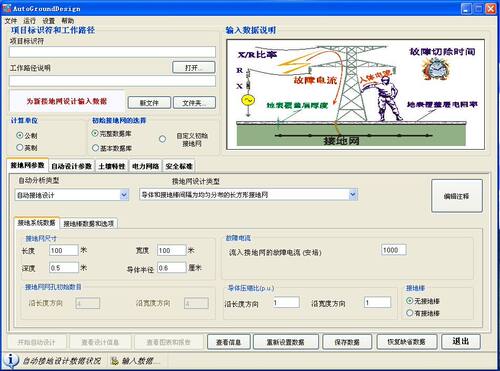Click the AutoGroundDesign title bar app icon
This screenshot has width=500, height=371.
(7, 8)
